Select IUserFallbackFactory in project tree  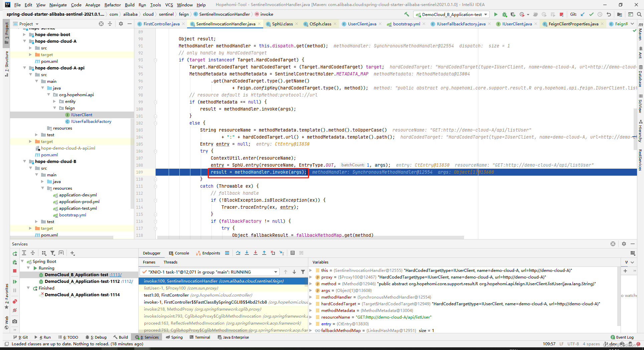point(91,121)
